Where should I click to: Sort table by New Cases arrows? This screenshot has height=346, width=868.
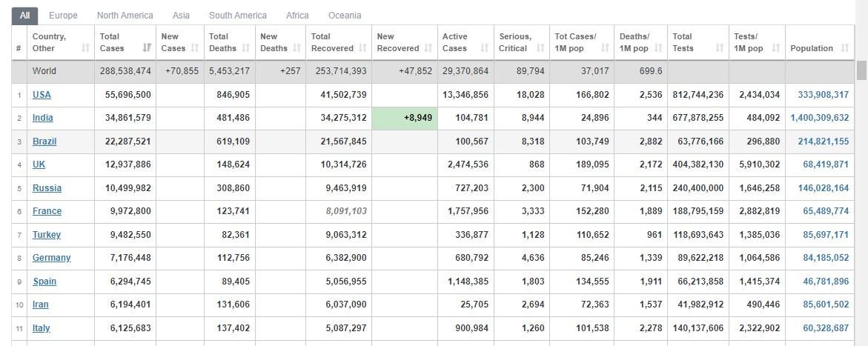195,48
